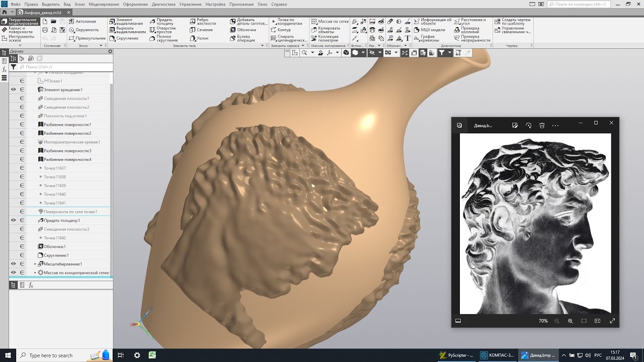Open PyScripter from the taskbar
The width and height of the screenshot is (644, 362).
click(456, 355)
